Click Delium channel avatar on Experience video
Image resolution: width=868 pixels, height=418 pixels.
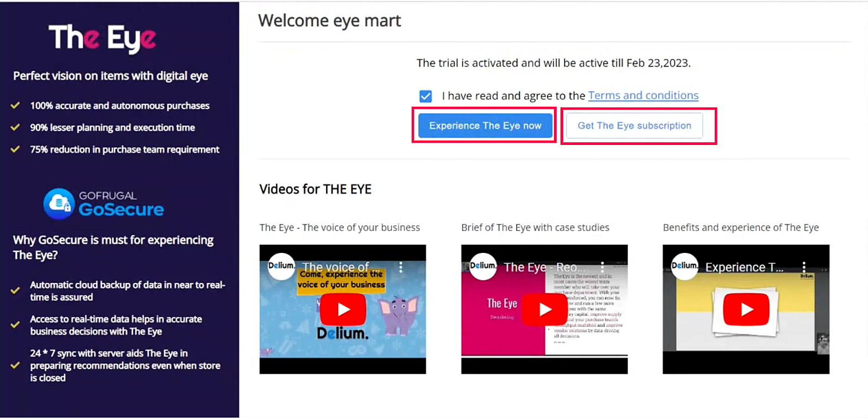click(685, 266)
